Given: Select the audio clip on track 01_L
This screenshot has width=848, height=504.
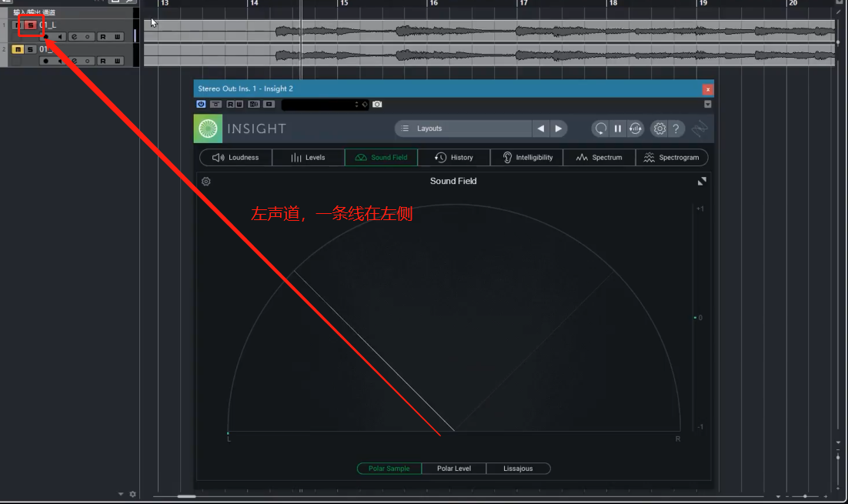Looking at the screenshot, I should (x=489, y=32).
